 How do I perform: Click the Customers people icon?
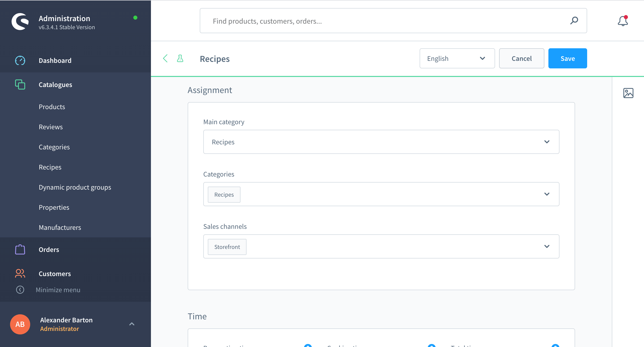(x=20, y=274)
